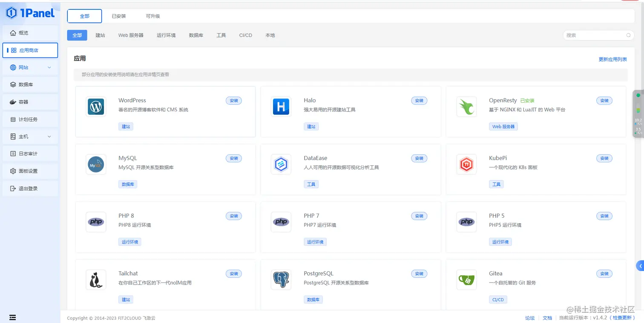The image size is (644, 323).
Task: Select the blue 全部 category filter
Action: (77, 35)
